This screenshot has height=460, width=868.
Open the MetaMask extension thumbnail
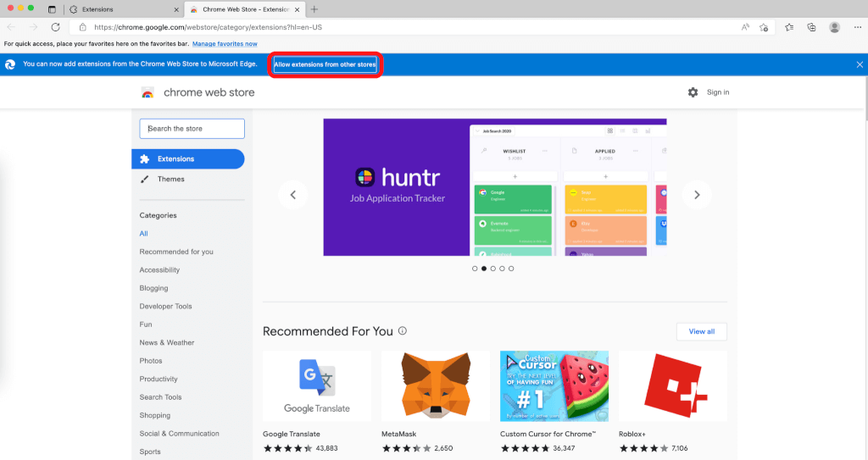click(436, 386)
